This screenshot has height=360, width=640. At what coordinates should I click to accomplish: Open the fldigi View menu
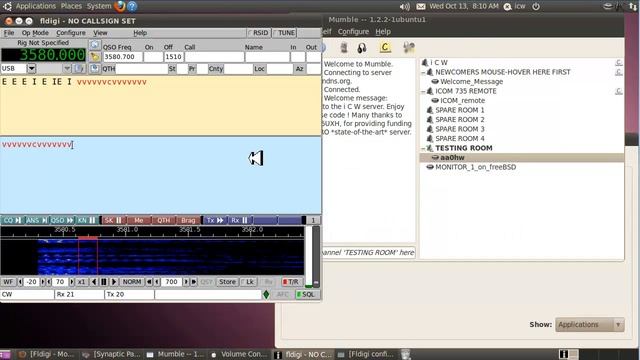100,33
